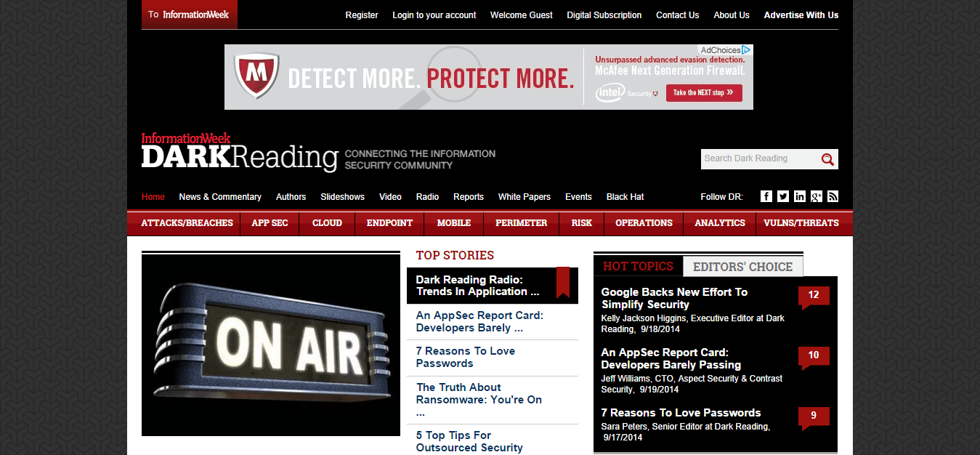Open the Radio page
This screenshot has width=980, height=455.
(427, 197)
